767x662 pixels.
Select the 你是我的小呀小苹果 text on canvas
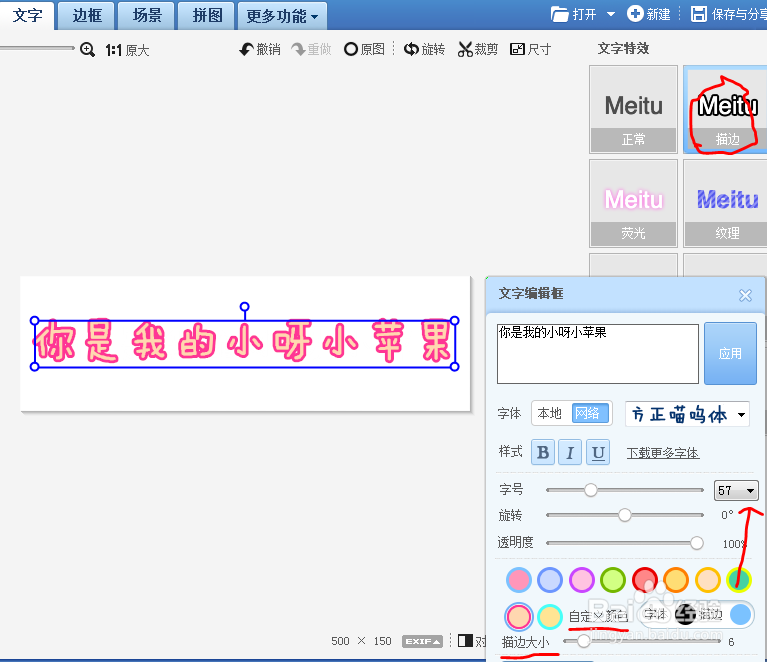244,342
